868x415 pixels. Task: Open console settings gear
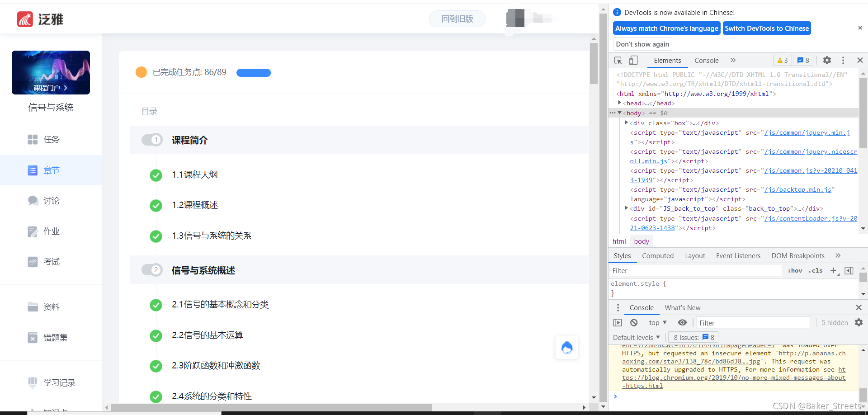pos(859,322)
